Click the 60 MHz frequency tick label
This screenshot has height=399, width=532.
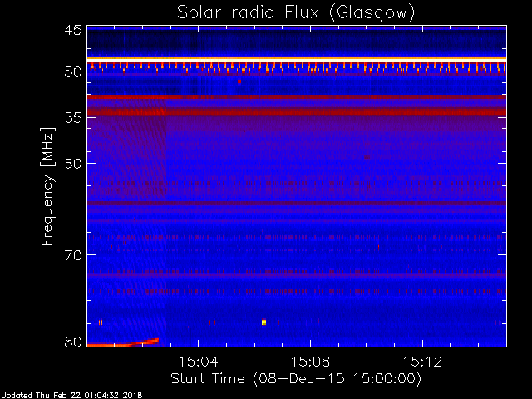point(73,164)
